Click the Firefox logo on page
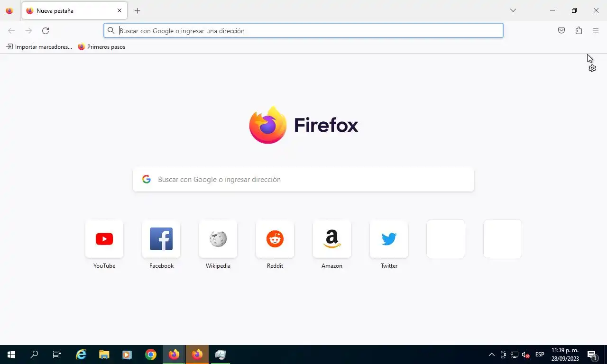 pos(303,125)
